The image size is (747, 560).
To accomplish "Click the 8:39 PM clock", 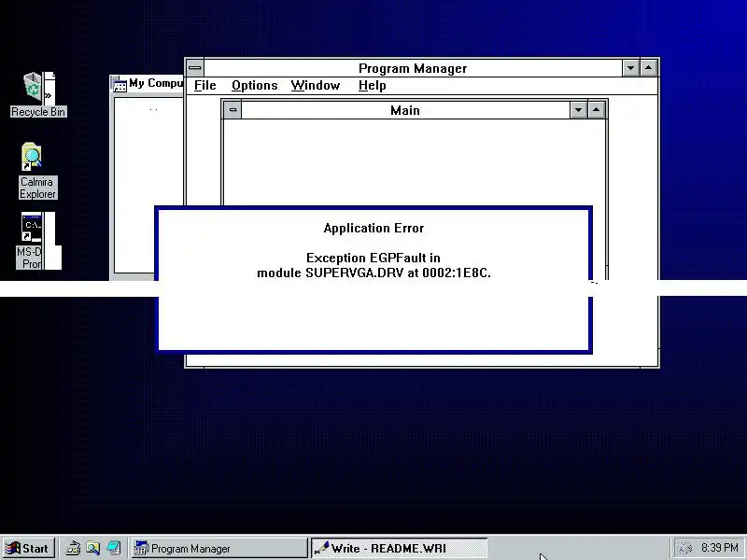I will pyautogui.click(x=719, y=548).
